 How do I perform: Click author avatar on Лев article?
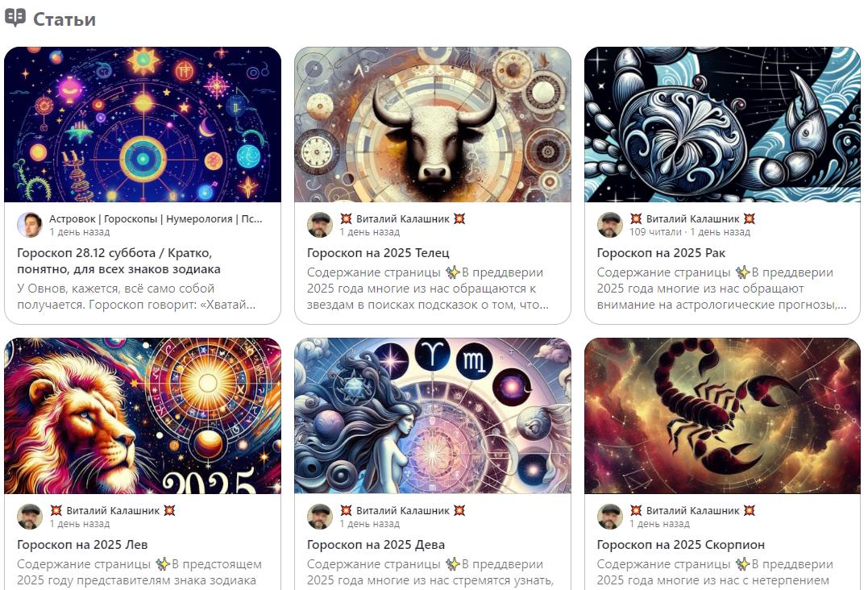point(30,517)
